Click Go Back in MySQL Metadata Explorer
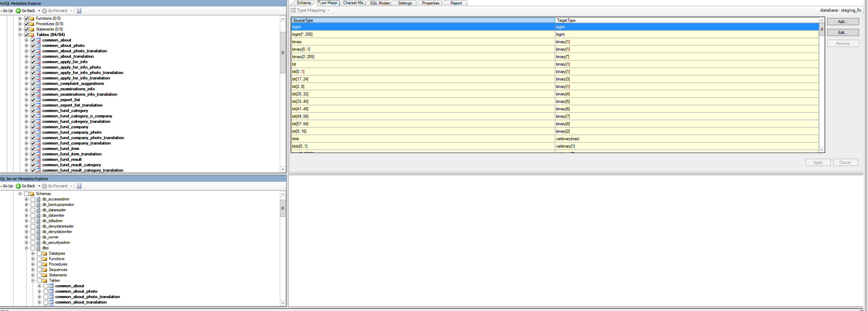The image size is (868, 311). (25, 11)
